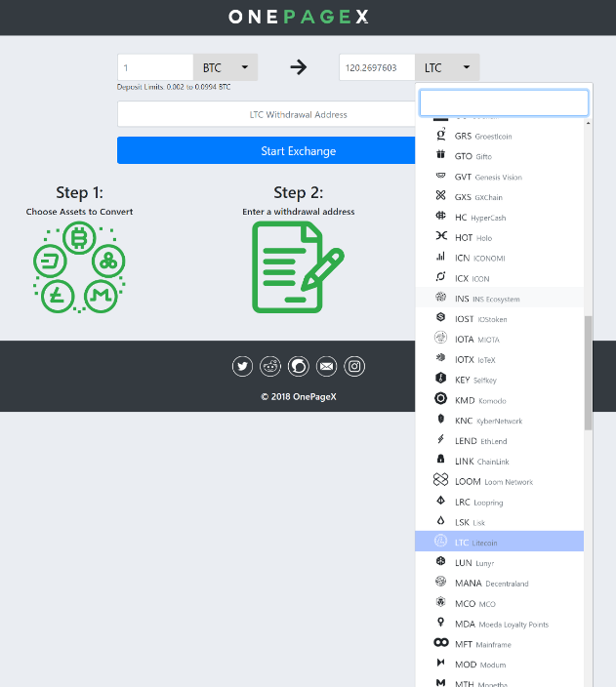Click the coin list scrollbar thumb

[x=588, y=373]
